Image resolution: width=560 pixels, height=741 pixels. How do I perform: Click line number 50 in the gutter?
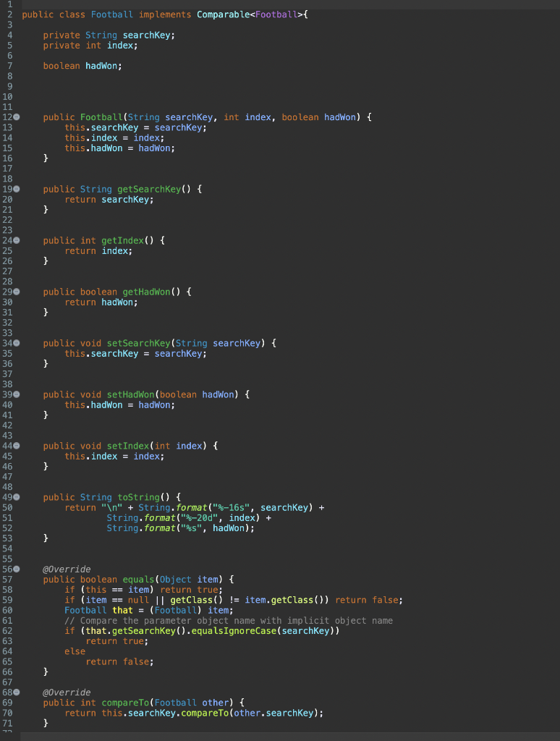(x=7, y=507)
